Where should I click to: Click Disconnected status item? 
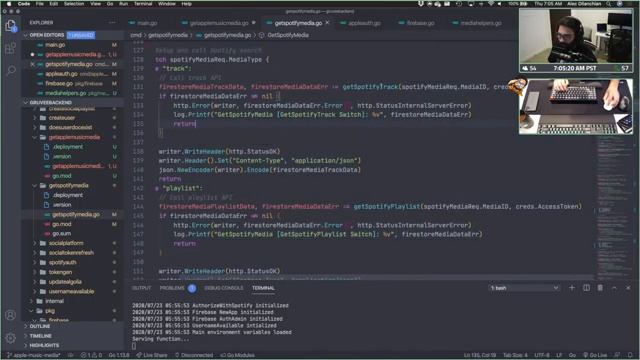coord(194,355)
